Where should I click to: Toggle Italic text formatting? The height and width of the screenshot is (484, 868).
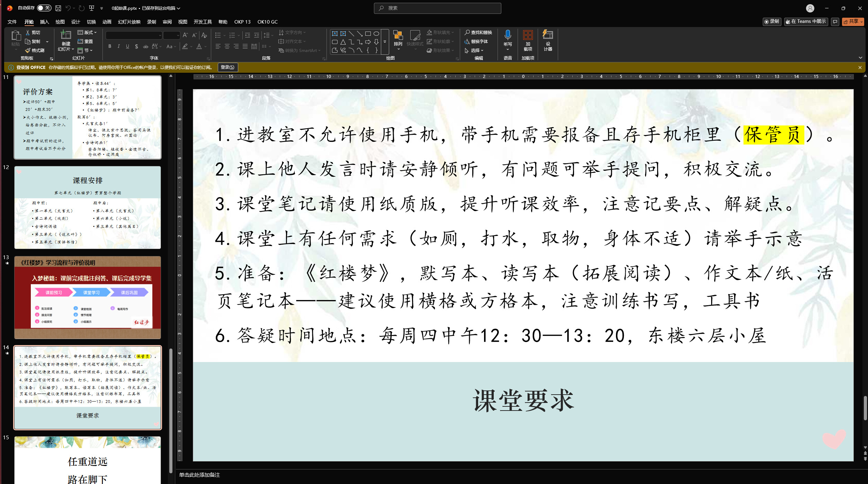pos(119,46)
